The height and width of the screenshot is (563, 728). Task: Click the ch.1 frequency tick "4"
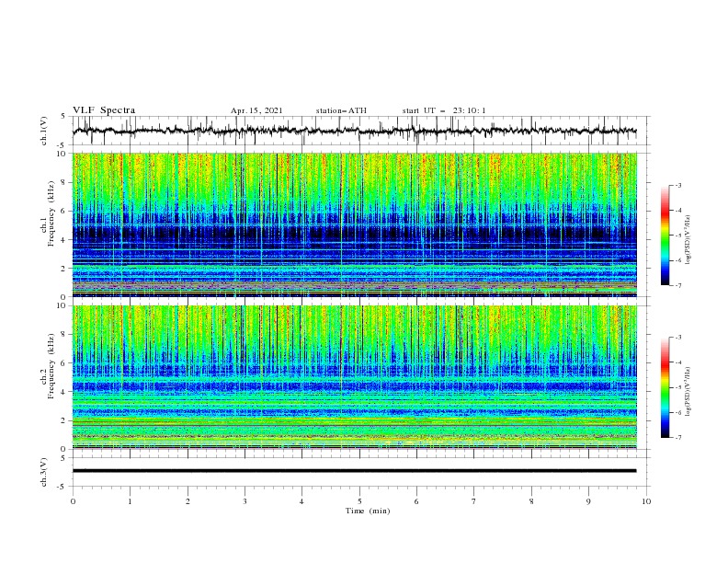[64, 240]
